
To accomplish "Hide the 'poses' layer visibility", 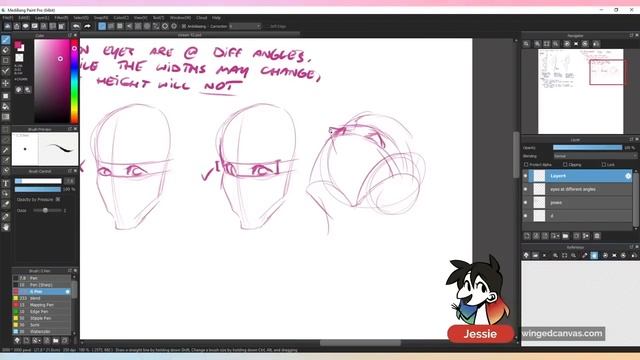I will (x=526, y=202).
